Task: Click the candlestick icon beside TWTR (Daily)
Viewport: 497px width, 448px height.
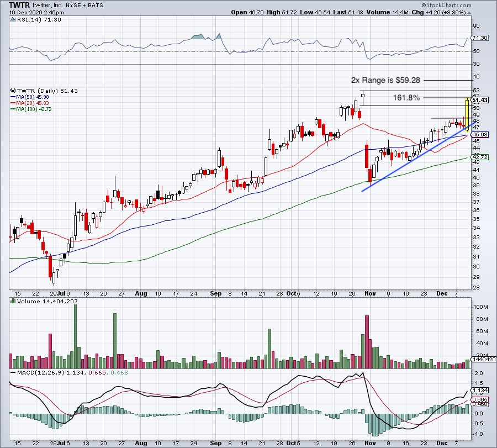Action: pyautogui.click(x=13, y=91)
